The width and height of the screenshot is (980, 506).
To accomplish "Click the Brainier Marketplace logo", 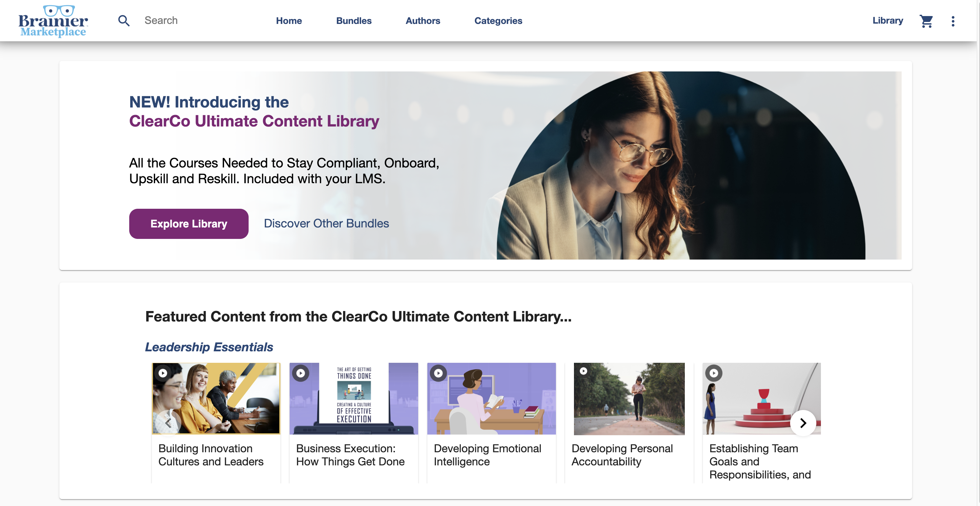I will pos(53,21).
